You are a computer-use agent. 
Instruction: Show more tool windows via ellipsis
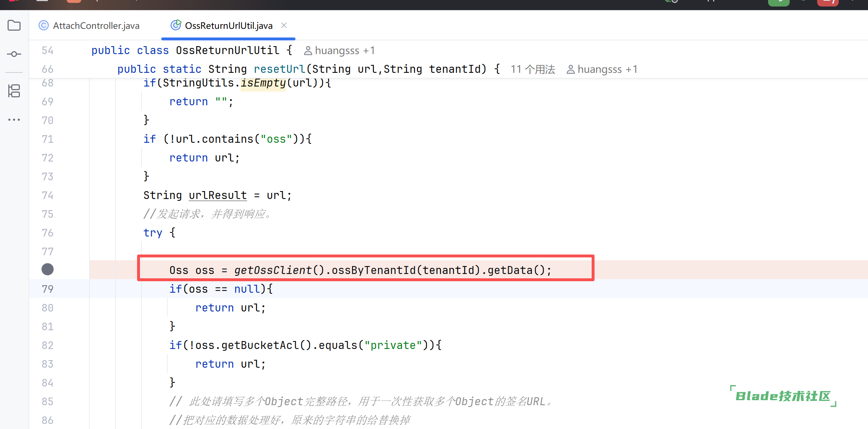[x=14, y=120]
